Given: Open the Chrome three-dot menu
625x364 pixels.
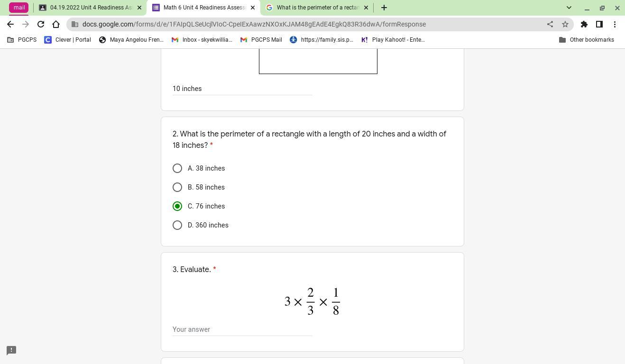Looking at the screenshot, I should pyautogui.click(x=615, y=24).
